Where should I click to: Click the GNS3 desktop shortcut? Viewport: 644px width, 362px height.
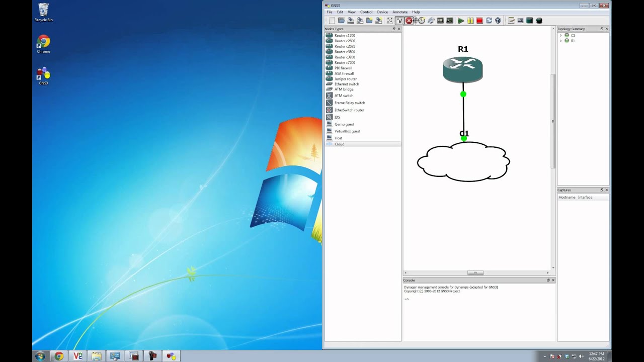tap(43, 76)
